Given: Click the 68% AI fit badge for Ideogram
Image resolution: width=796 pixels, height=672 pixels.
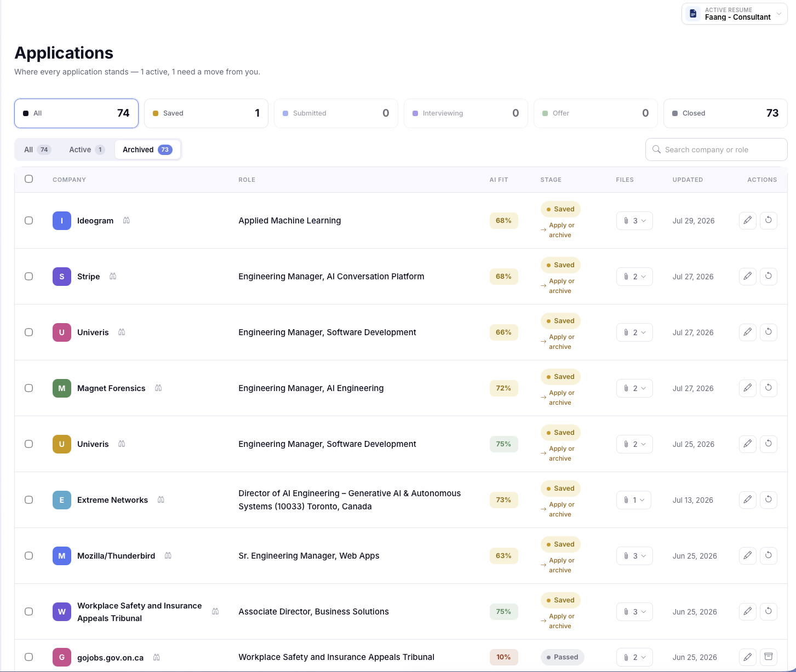Looking at the screenshot, I should [x=503, y=221].
